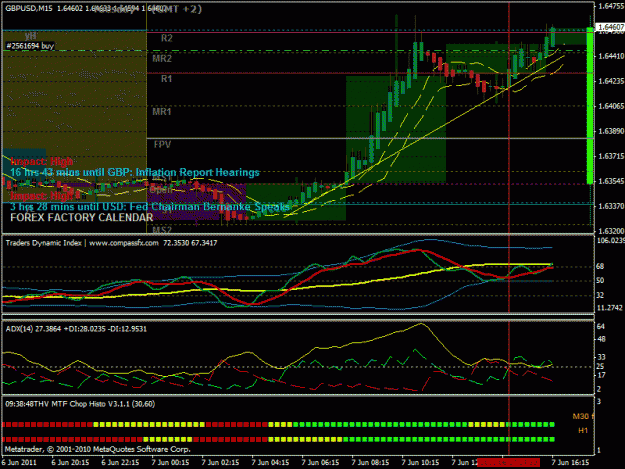This screenshot has width=625, height=469.
Task: Click the H1 timeframe label in Chop Histo
Action: (583, 431)
